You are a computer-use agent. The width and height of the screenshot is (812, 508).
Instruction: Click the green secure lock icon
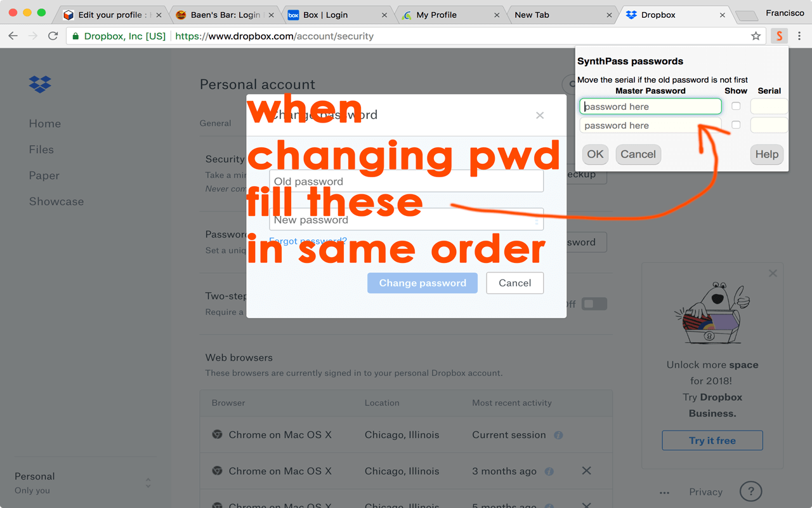(76, 36)
